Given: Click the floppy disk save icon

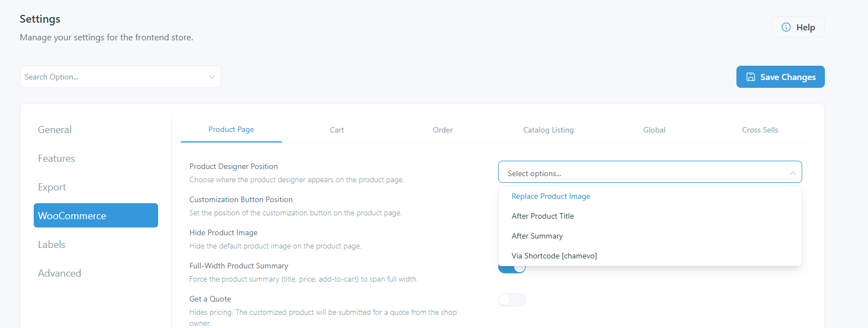Looking at the screenshot, I should coord(751,77).
